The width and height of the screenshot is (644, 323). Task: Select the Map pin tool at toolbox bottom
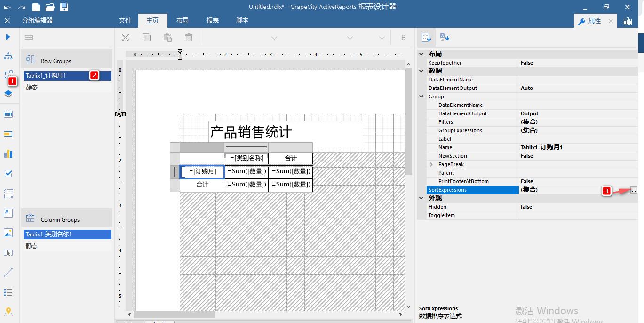click(x=8, y=312)
